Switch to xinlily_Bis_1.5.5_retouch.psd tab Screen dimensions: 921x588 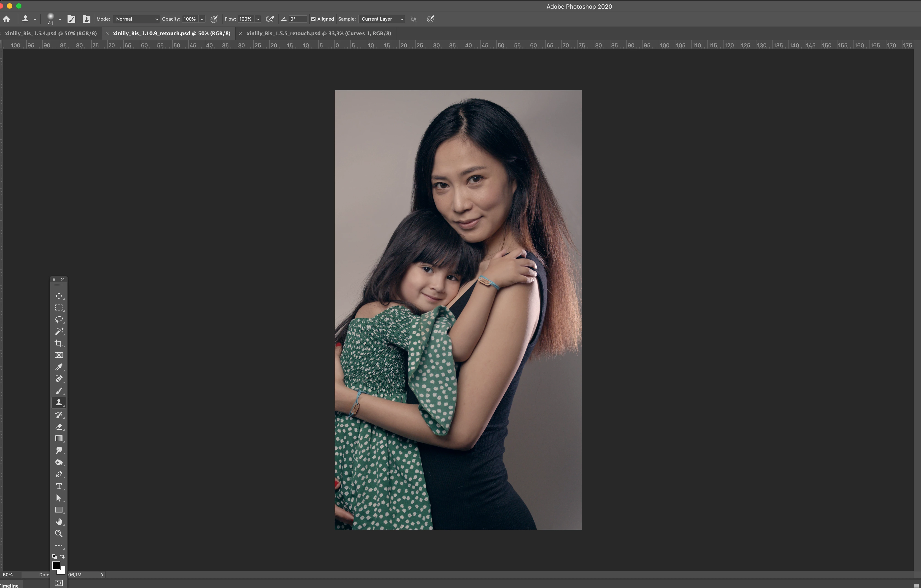click(x=319, y=34)
